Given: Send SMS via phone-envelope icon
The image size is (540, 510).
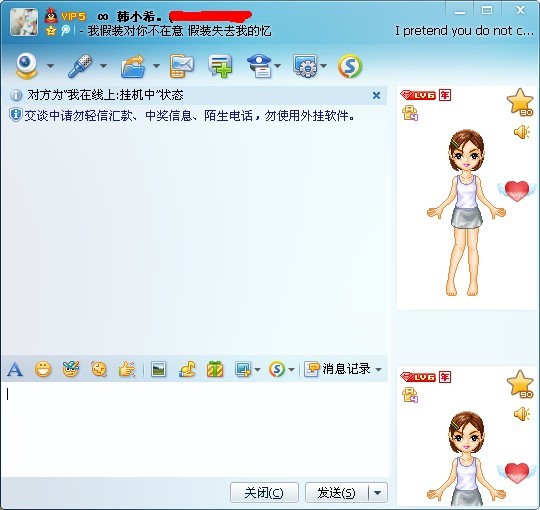Looking at the screenshot, I should pos(181,66).
